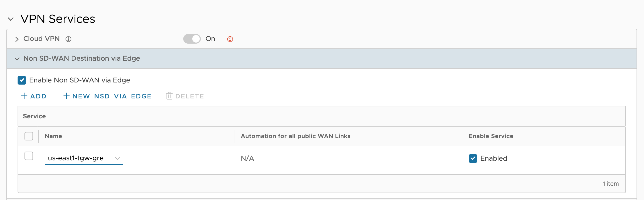Viewport: 644px width, 200px height.
Task: Collapse the VPN Services section
Action: 11,19
